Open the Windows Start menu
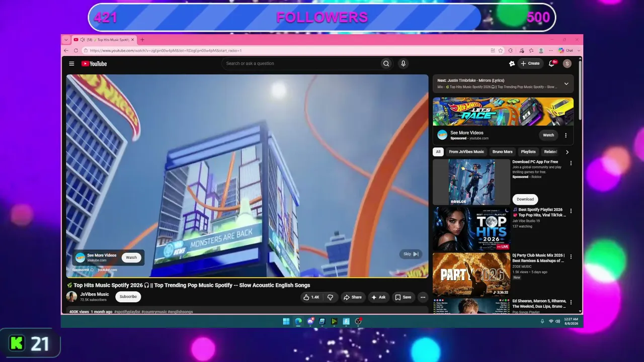Screen dimensions: 644x362 tap(286, 321)
